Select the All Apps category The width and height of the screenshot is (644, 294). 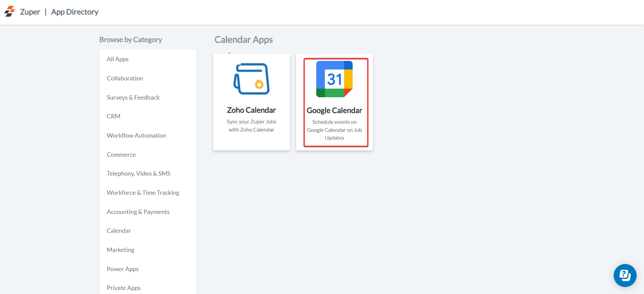pos(118,59)
